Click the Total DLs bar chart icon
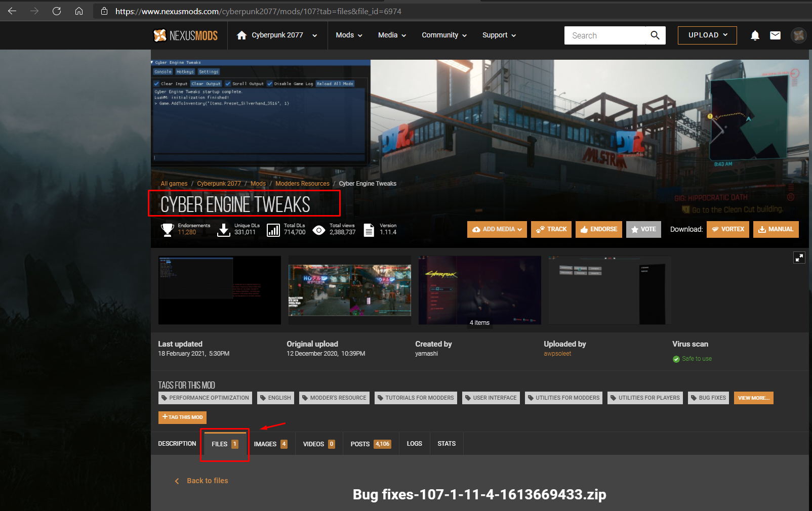The width and height of the screenshot is (812, 511). tap(273, 230)
